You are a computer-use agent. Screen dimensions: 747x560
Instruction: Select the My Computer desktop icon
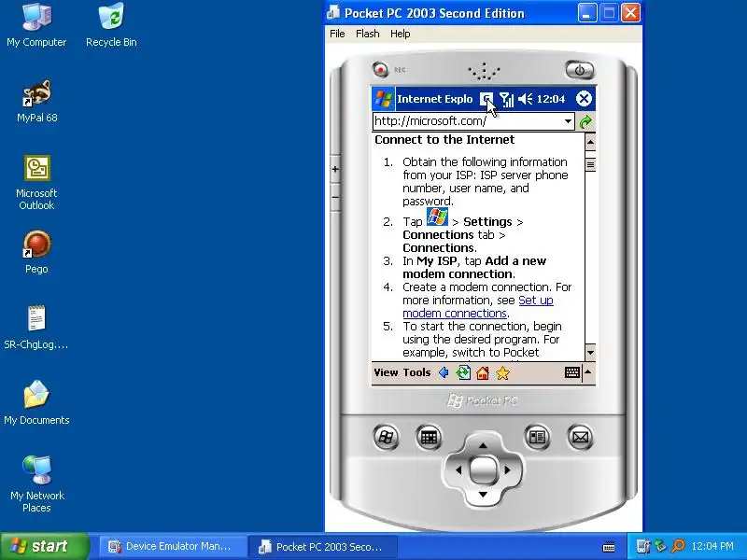click(36, 25)
